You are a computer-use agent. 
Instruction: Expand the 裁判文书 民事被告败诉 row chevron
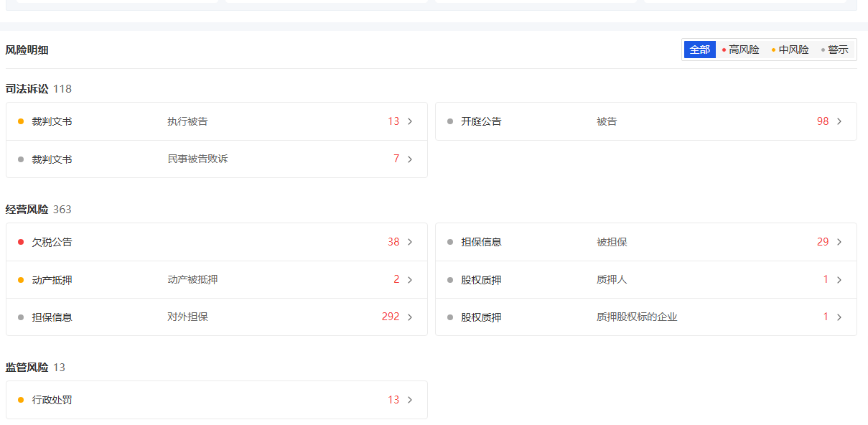410,159
